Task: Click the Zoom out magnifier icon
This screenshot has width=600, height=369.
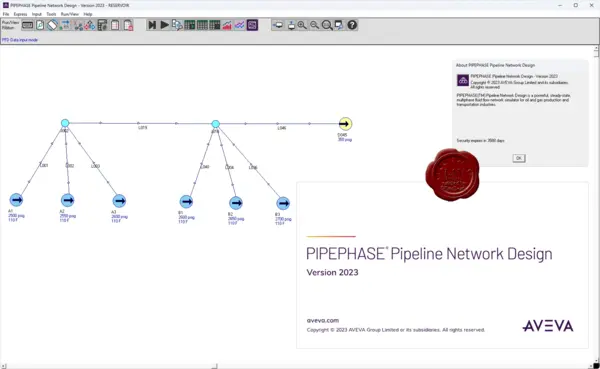Action: coord(315,25)
